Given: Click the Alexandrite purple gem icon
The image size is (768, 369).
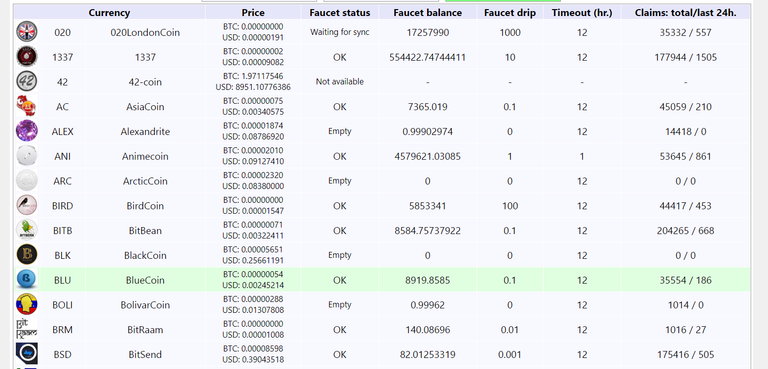Looking at the screenshot, I should pyautogui.click(x=26, y=131).
